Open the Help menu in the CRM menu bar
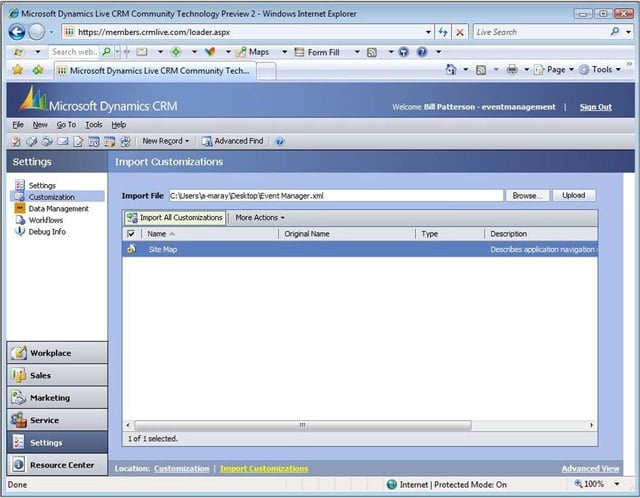The image size is (640, 498). (x=119, y=125)
